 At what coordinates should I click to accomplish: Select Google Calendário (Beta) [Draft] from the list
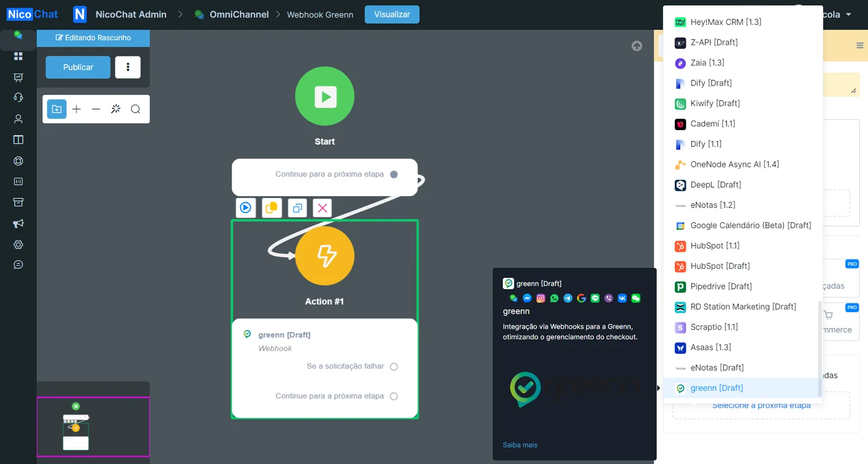(743, 225)
